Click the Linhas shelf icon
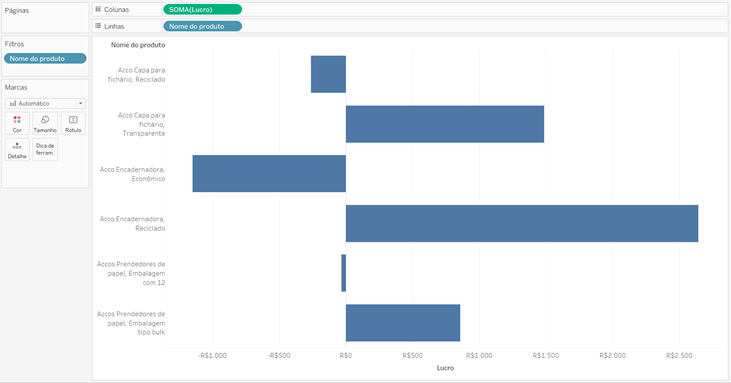The image size is (731, 383). pyautogui.click(x=98, y=27)
